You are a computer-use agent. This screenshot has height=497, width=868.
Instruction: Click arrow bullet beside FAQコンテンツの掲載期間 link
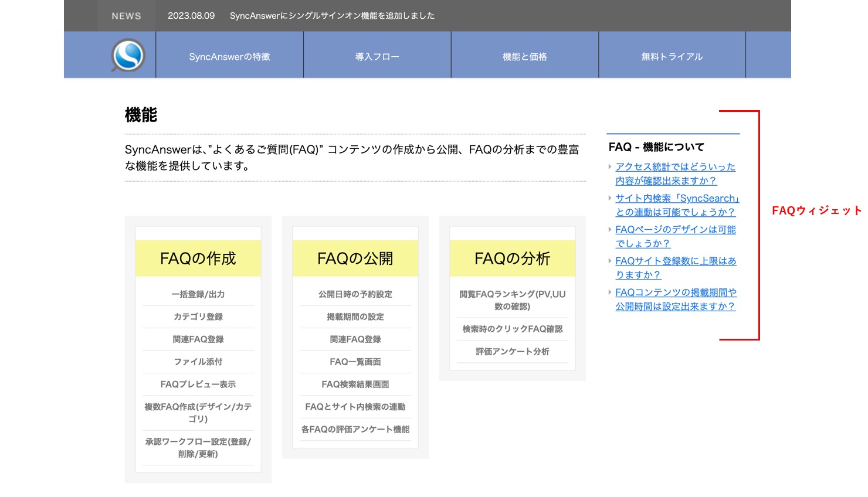(610, 292)
